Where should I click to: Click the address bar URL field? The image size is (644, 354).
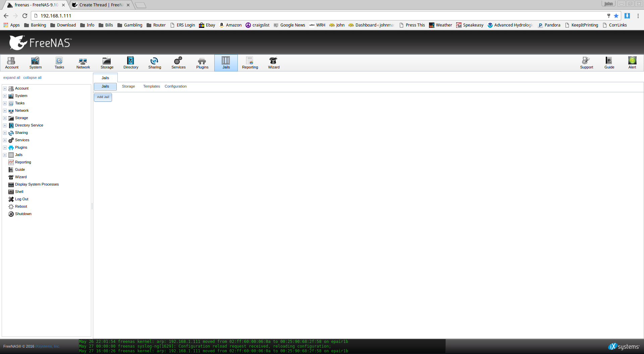click(319, 16)
